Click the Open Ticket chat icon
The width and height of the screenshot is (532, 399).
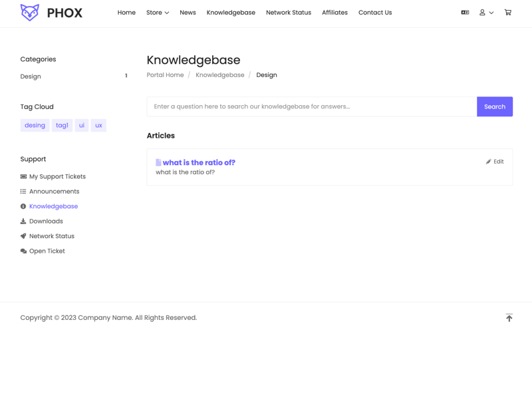point(23,251)
